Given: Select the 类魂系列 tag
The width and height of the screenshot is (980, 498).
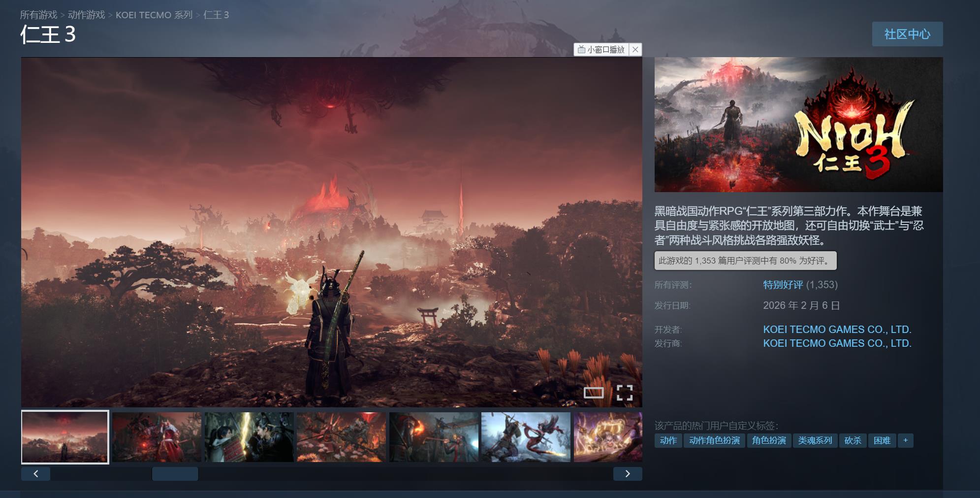Looking at the screenshot, I should 815,440.
